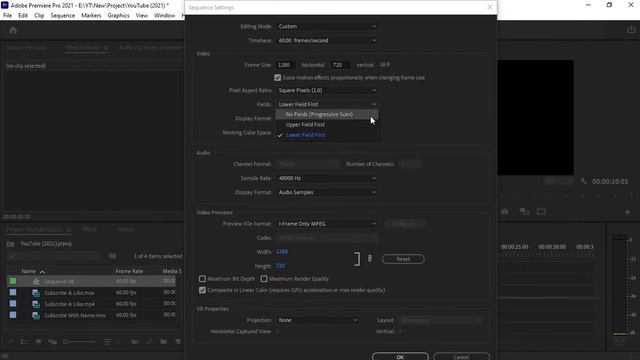Click timeline ruler at 00:00:30:00
This screenshot has height=360, width=640.
[552, 247]
